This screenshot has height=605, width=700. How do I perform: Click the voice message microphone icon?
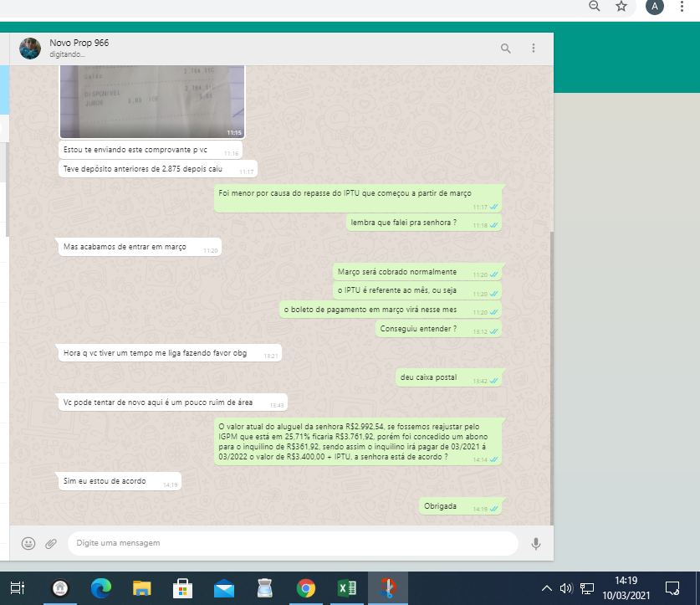(x=536, y=543)
